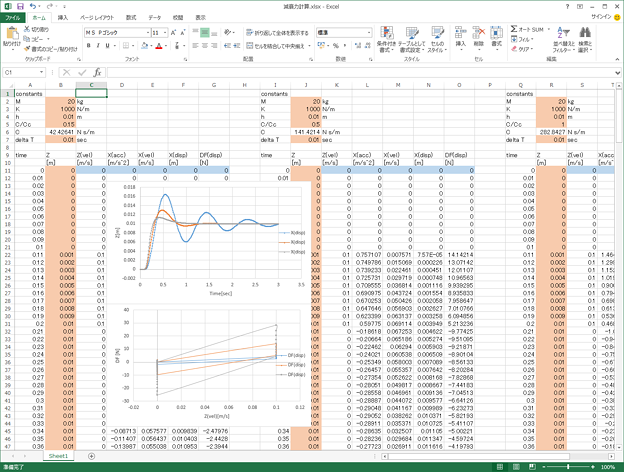Open the font name combo box
624x472 pixels.
(117, 33)
